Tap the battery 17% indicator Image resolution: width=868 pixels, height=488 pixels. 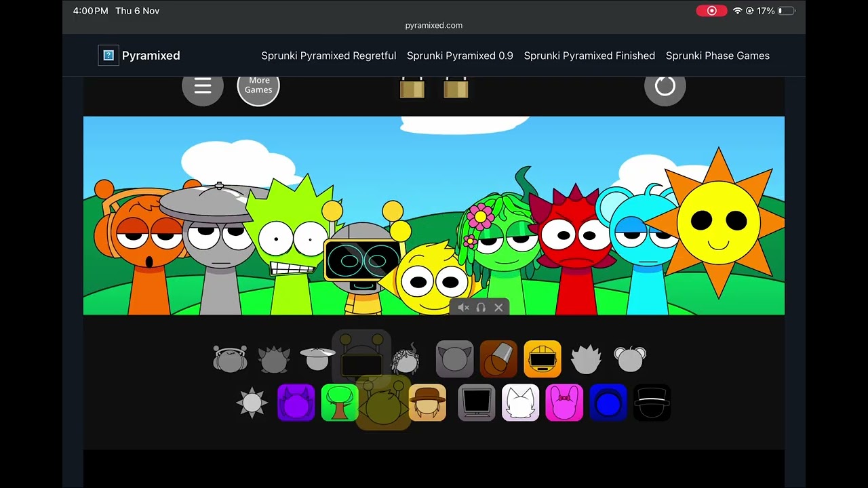[776, 11]
